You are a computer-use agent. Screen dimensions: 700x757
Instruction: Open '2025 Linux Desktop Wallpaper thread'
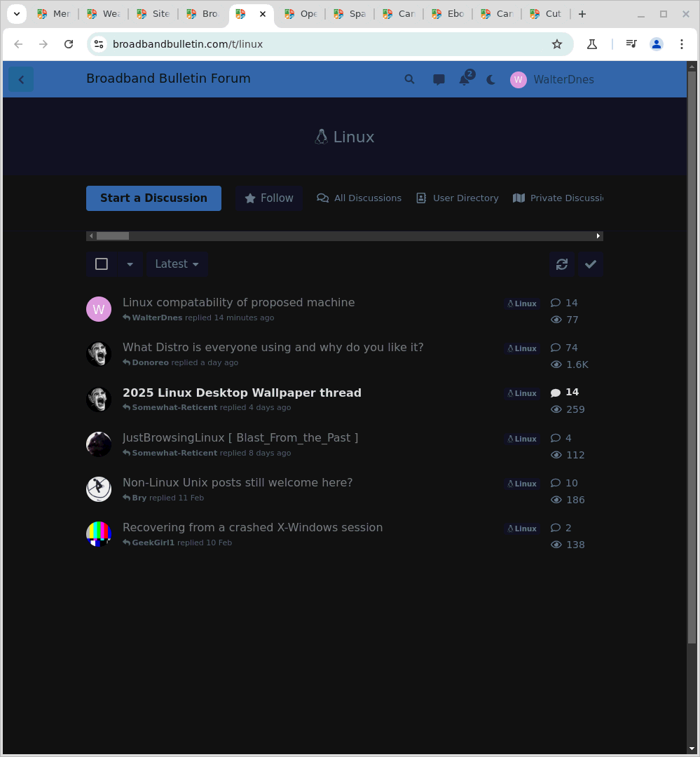tap(242, 393)
